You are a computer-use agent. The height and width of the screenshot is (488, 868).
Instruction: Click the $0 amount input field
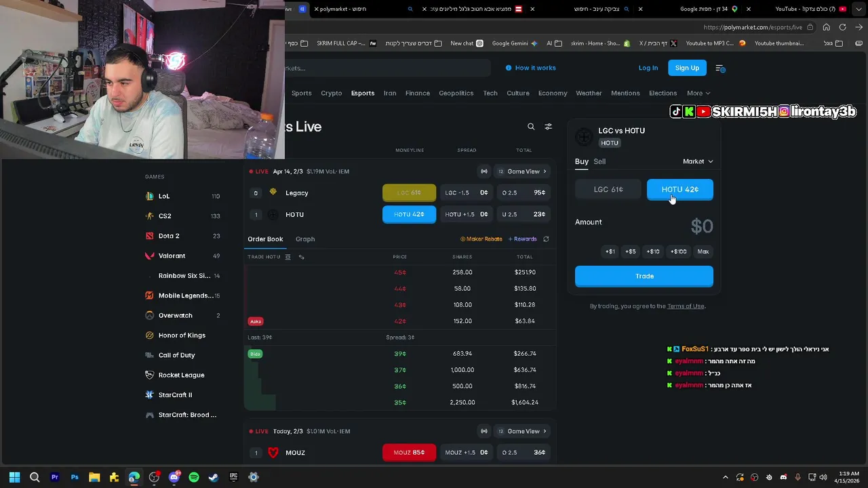(x=702, y=226)
